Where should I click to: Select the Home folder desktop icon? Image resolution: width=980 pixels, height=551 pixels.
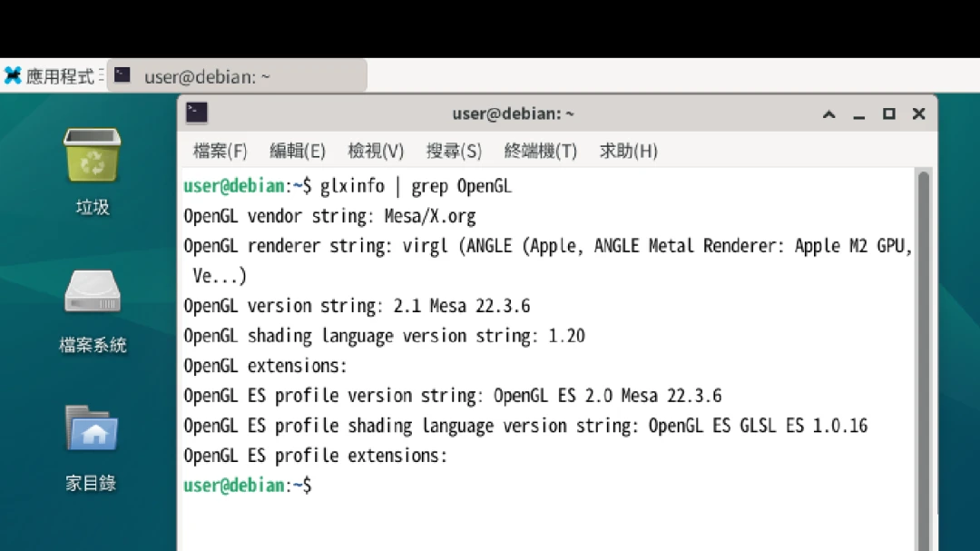point(92,430)
